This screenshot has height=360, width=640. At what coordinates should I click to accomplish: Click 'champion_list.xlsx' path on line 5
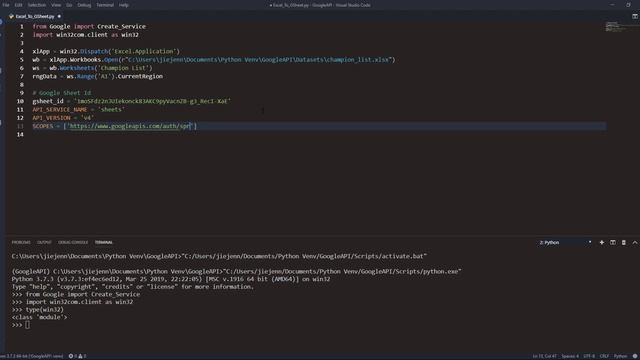359,60
